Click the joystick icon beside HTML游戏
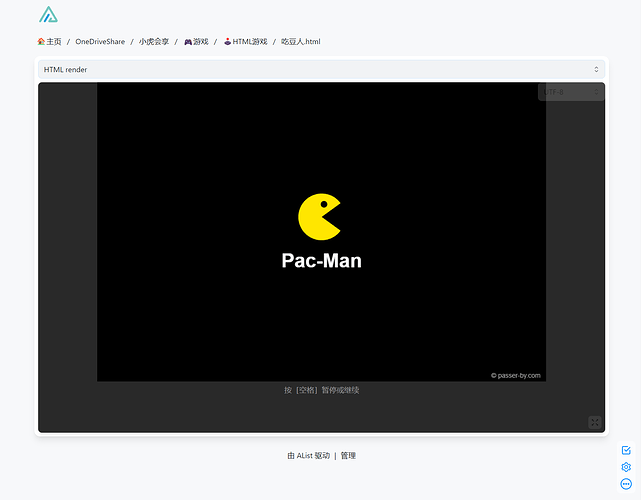Image resolution: width=642 pixels, height=500 pixels. pos(228,41)
